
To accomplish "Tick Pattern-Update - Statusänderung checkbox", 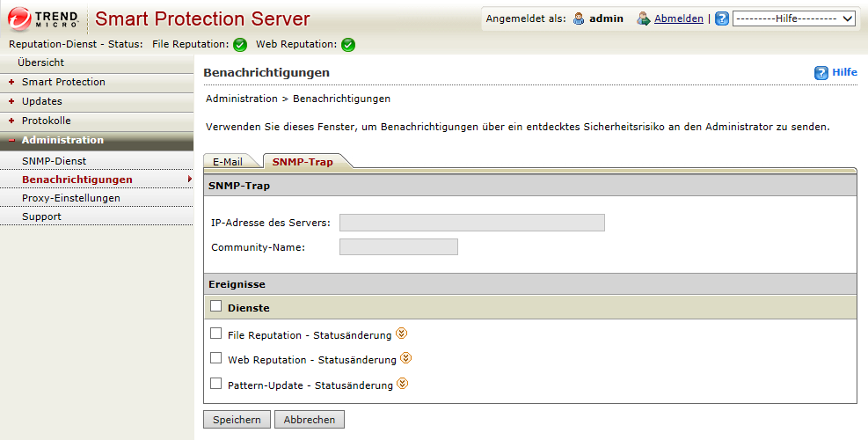I will coord(216,384).
